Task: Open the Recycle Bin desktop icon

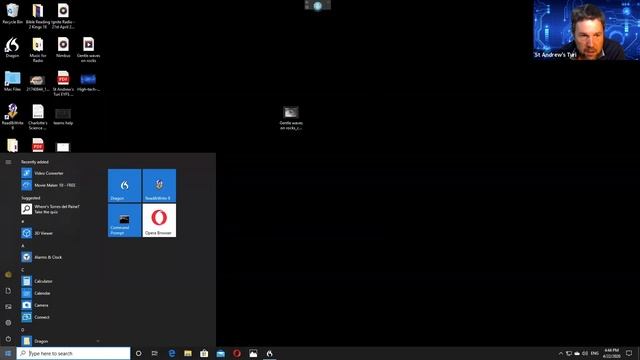Action: click(x=12, y=13)
